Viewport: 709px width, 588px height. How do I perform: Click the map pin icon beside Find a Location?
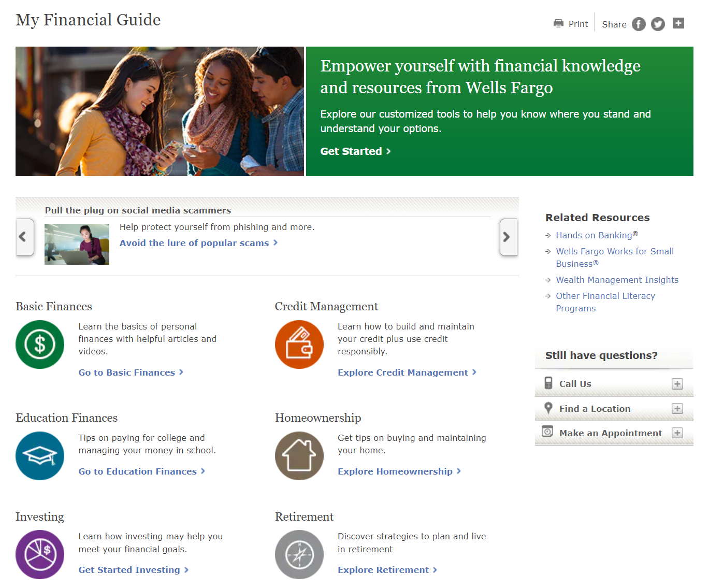pos(548,408)
